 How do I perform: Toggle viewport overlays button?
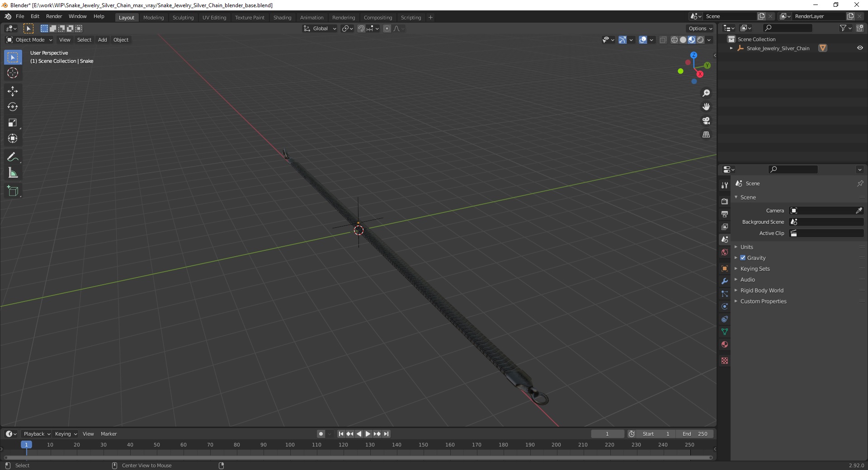(643, 40)
